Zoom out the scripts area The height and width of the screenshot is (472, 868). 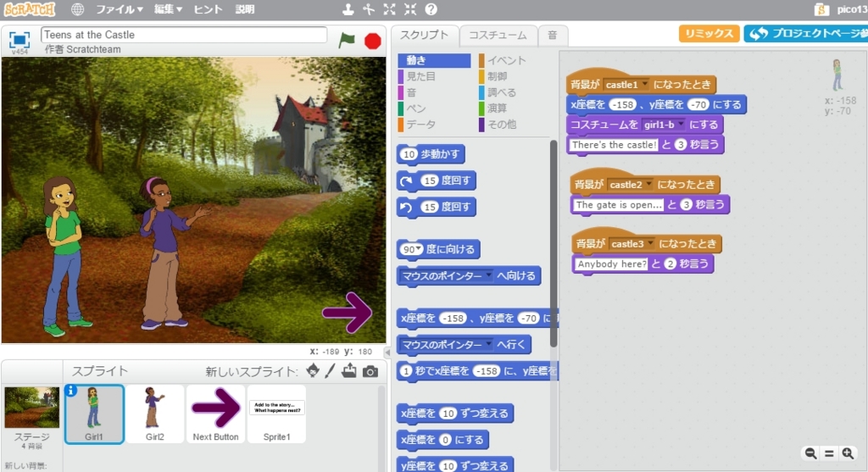point(810,453)
